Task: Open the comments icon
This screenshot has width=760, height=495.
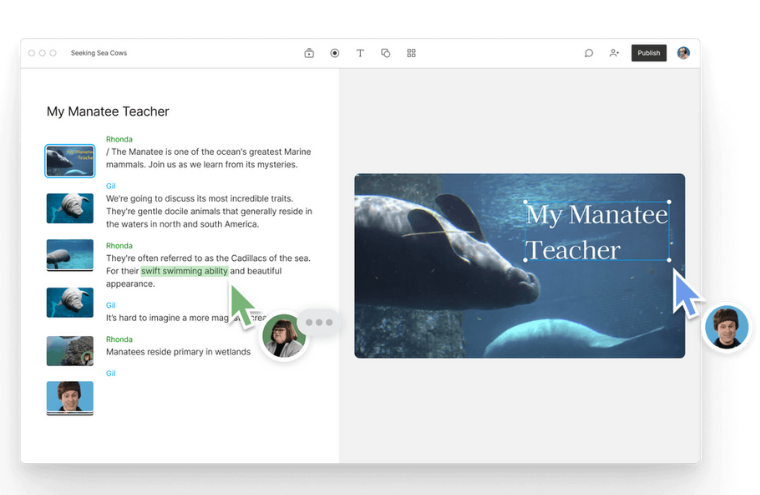Action: [x=589, y=53]
